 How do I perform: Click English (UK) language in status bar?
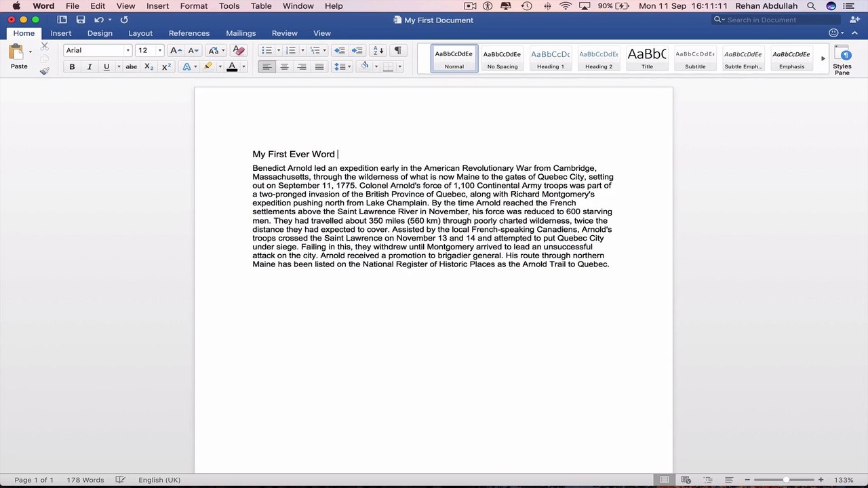coord(159,480)
